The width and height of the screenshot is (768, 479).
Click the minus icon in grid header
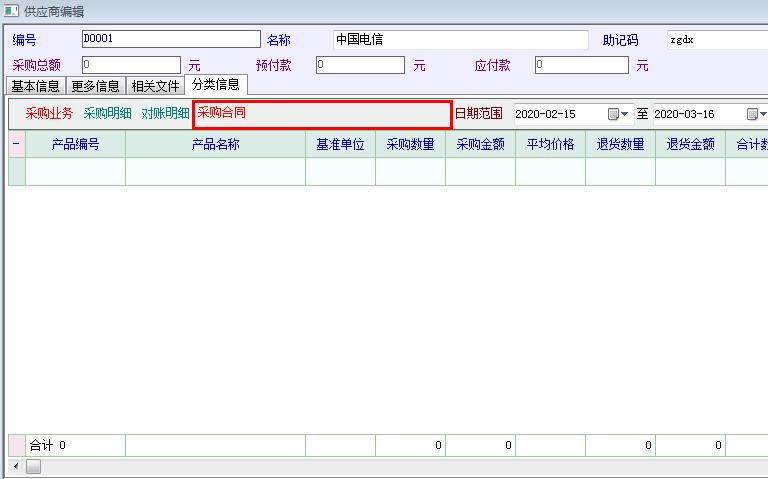pyautogui.click(x=16, y=144)
